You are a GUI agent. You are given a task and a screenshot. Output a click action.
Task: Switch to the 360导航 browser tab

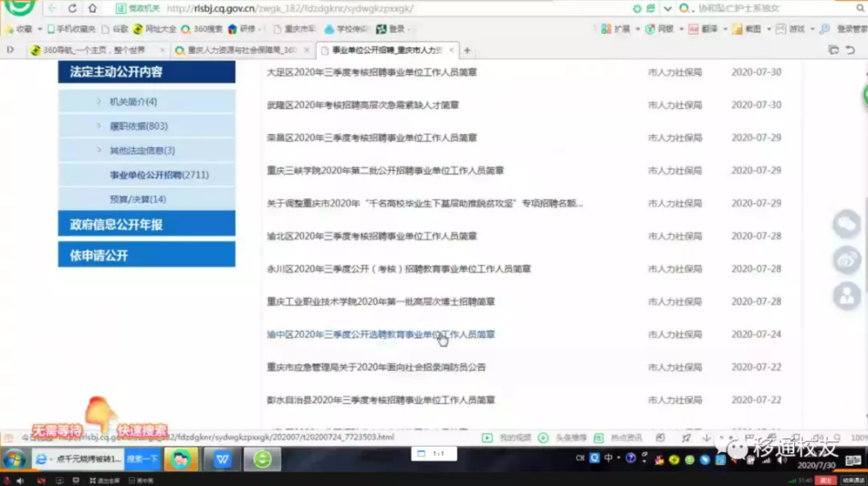click(96, 50)
